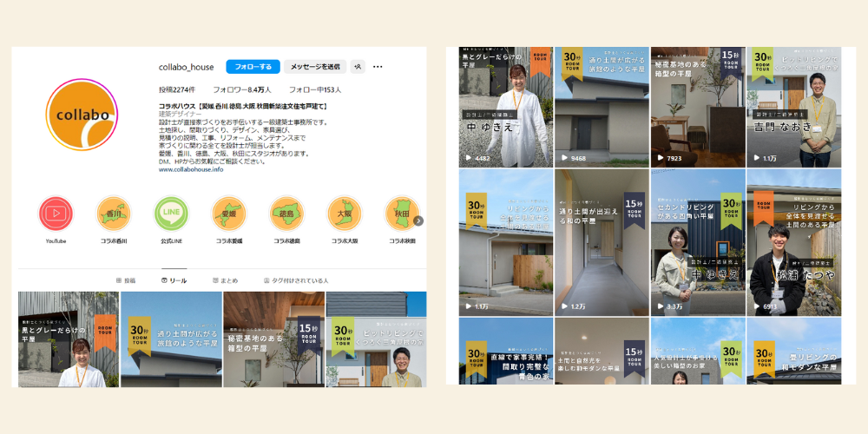Open the three-dot options menu
868x434 pixels.
(x=378, y=67)
